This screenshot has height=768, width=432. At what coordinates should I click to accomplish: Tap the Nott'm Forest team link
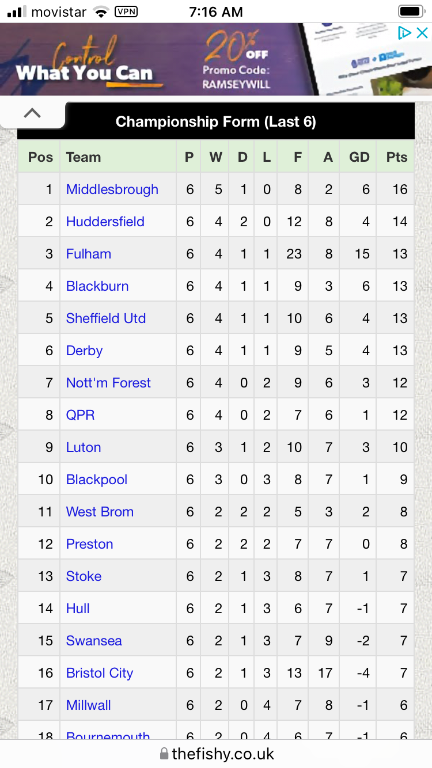tap(108, 383)
